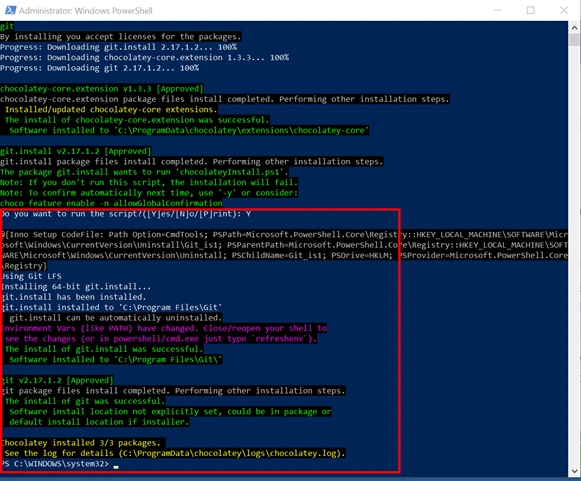Click the line mentioning 'refreshenv'
This screenshot has height=481, width=581.
click(160, 338)
